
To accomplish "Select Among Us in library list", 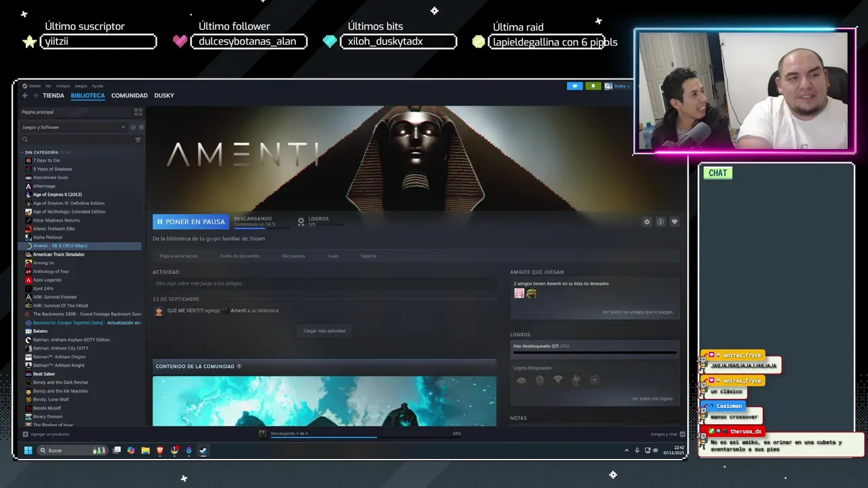I will pyautogui.click(x=43, y=263).
